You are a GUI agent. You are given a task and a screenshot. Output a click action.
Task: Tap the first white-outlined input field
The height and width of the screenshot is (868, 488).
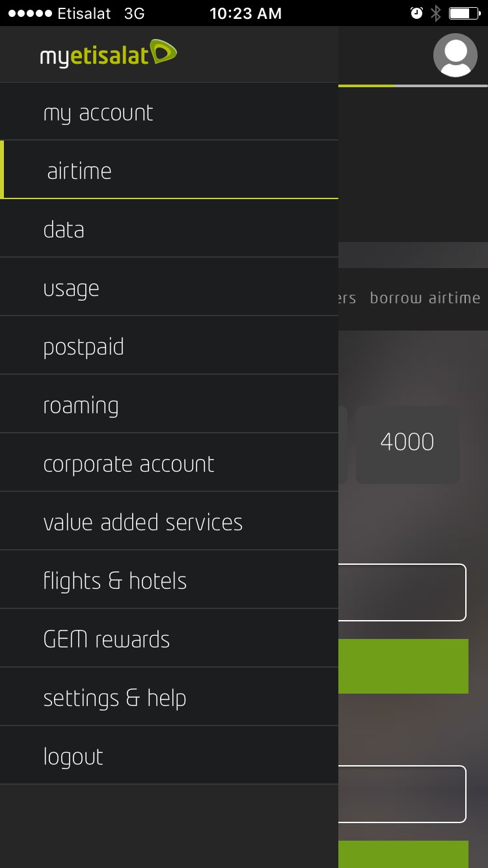click(402, 592)
